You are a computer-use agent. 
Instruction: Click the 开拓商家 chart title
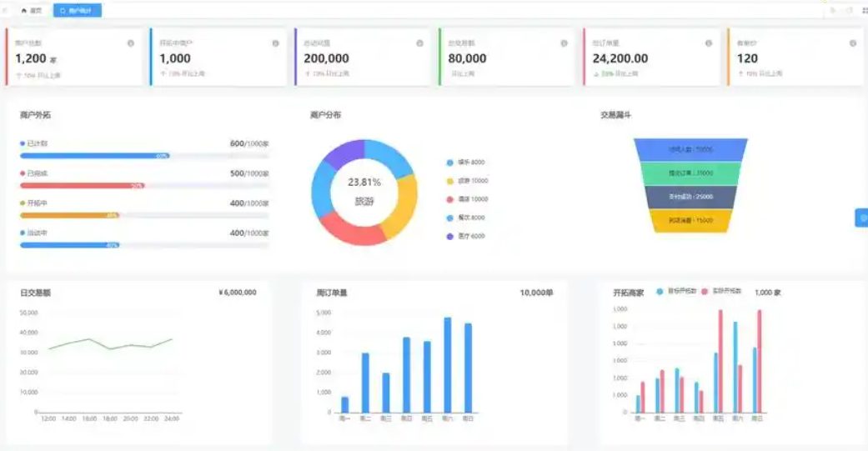pyautogui.click(x=629, y=293)
